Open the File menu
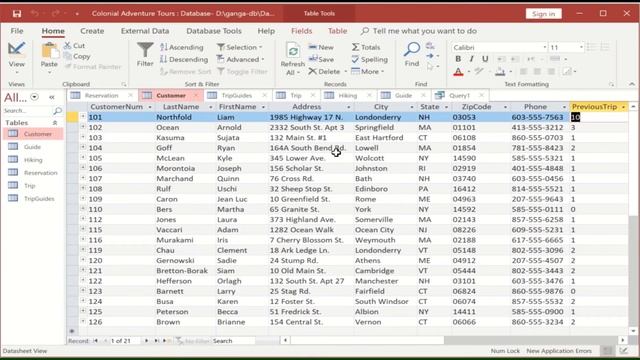The height and width of the screenshot is (360, 640). click(17, 31)
